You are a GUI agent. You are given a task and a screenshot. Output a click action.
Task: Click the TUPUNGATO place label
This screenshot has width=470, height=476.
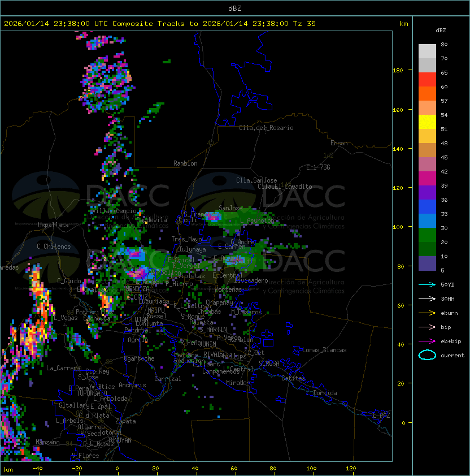tap(92, 393)
